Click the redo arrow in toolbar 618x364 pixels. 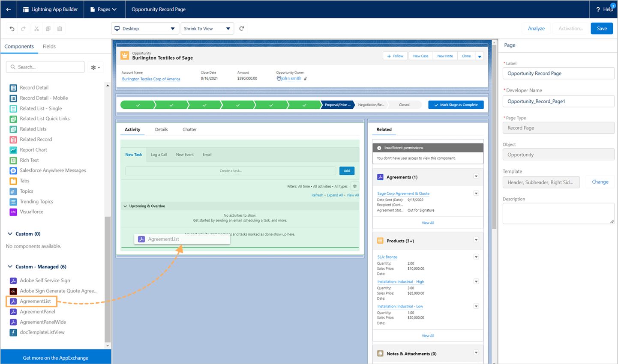point(24,29)
